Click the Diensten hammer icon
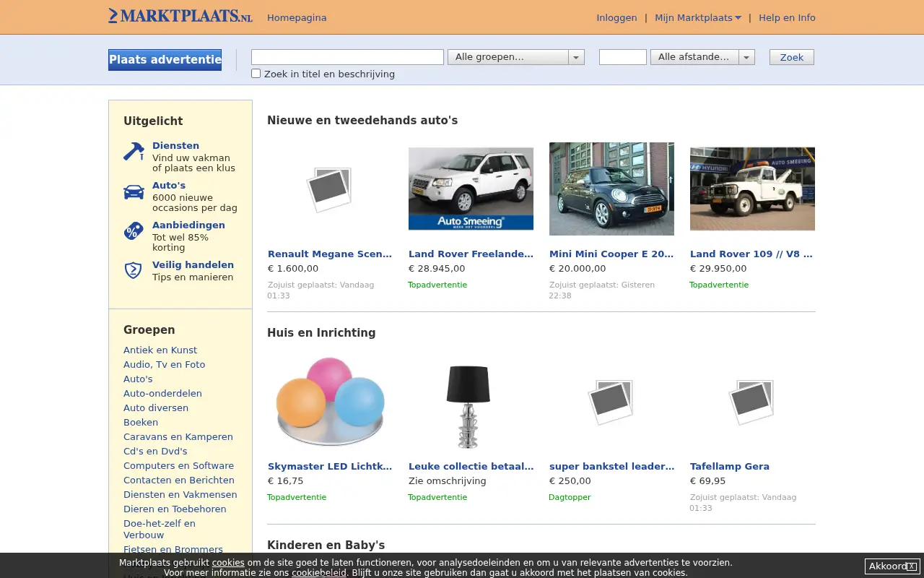This screenshot has height=578, width=924. click(134, 152)
